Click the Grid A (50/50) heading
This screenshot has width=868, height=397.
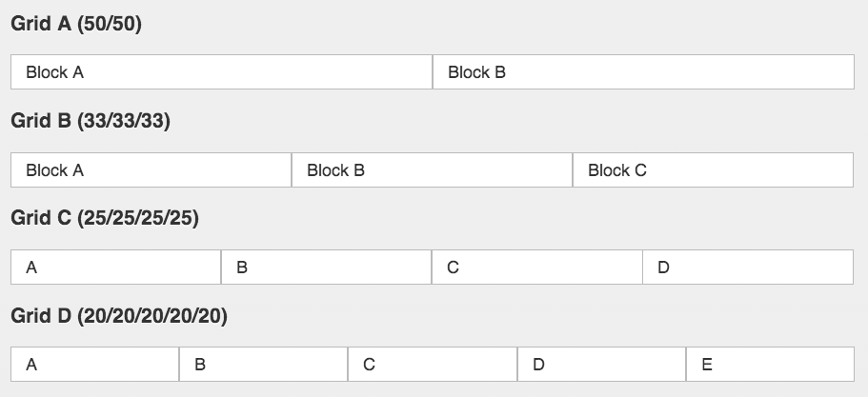coord(76,25)
